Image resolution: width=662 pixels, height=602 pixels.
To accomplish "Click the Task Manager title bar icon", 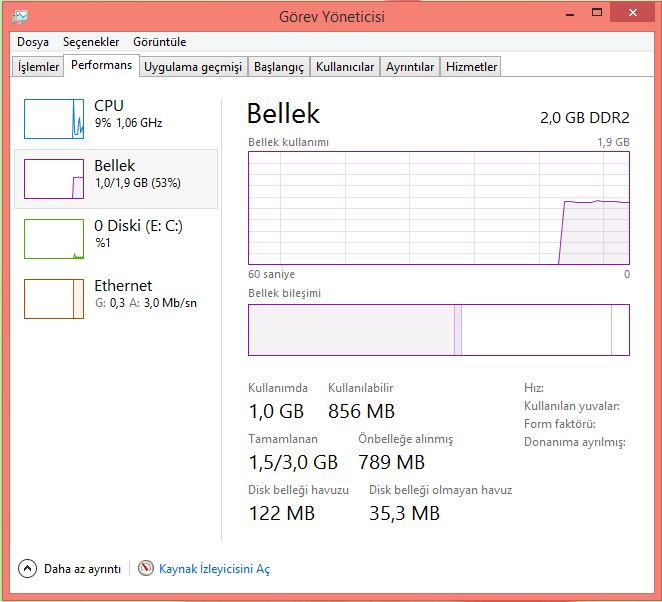I will click(x=20, y=16).
